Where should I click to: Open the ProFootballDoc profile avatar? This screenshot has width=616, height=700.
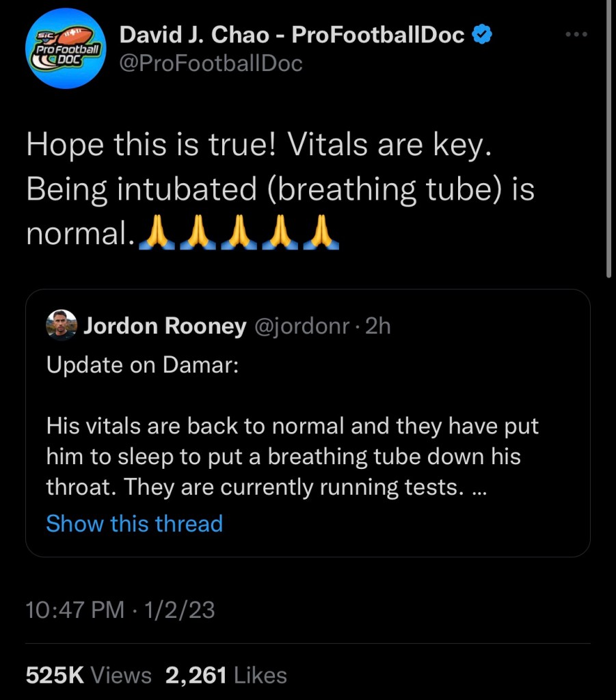pos(64,50)
